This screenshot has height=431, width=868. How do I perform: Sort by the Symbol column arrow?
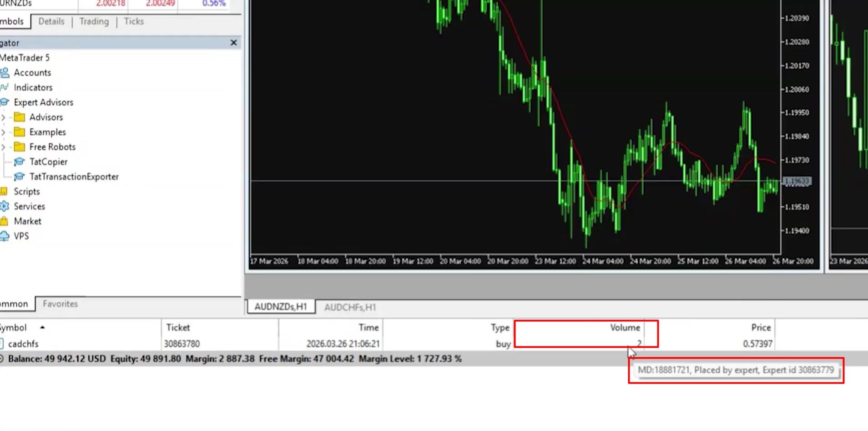pyautogui.click(x=42, y=327)
